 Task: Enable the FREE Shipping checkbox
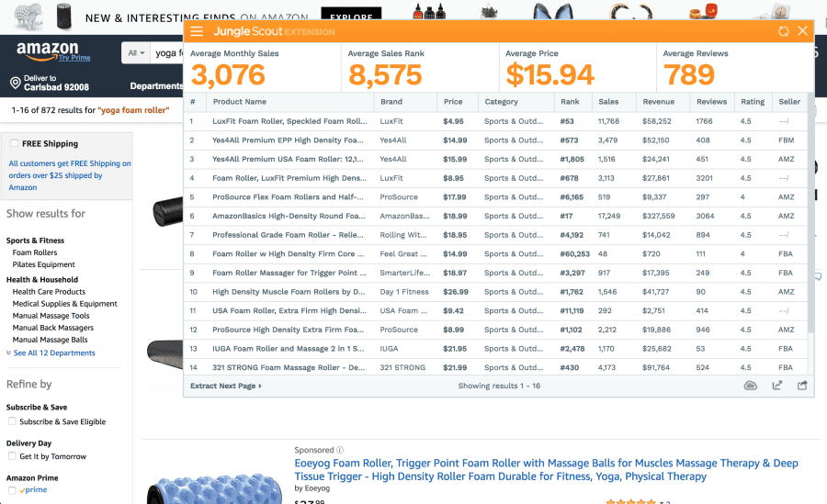[x=14, y=144]
